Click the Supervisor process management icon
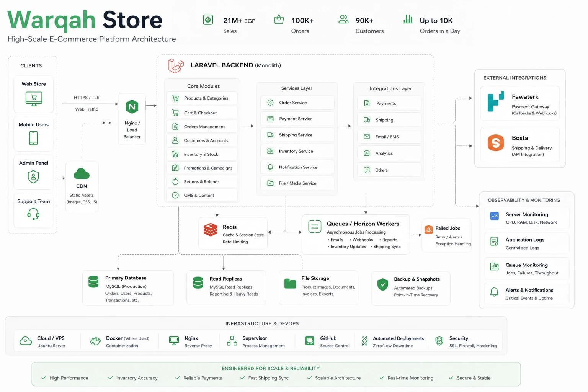588x392 pixels. click(x=232, y=341)
